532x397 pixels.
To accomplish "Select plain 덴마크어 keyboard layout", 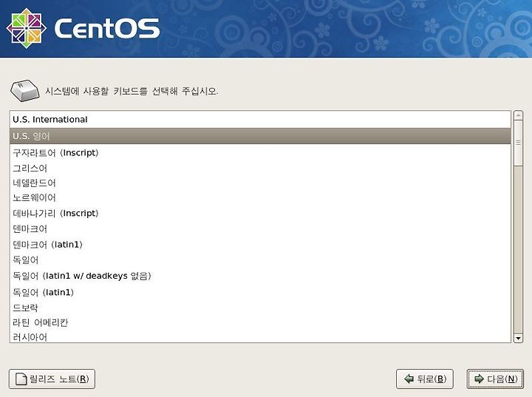I will tap(260, 229).
